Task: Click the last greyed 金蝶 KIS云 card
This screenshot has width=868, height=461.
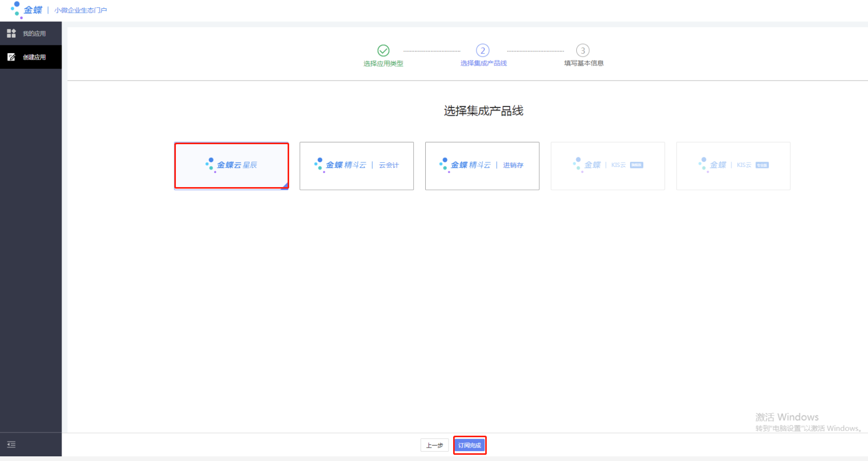Action: tap(733, 166)
